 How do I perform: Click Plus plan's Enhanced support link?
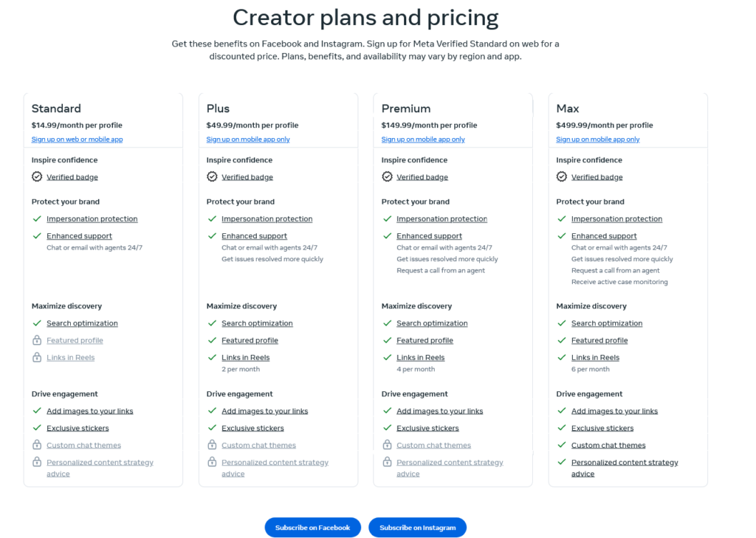(254, 236)
